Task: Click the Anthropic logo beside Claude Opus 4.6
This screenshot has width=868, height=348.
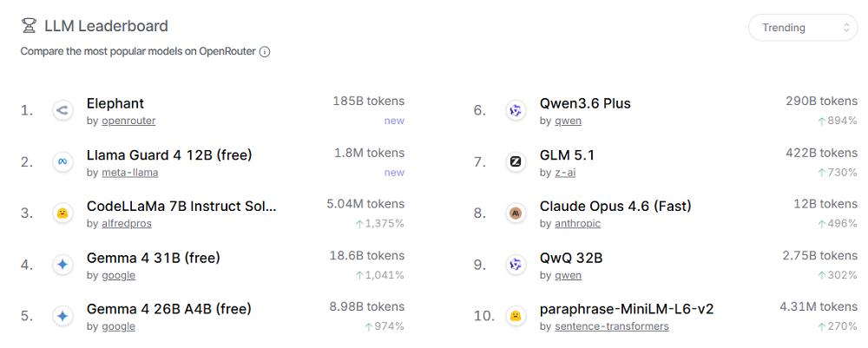Action: coord(516,213)
